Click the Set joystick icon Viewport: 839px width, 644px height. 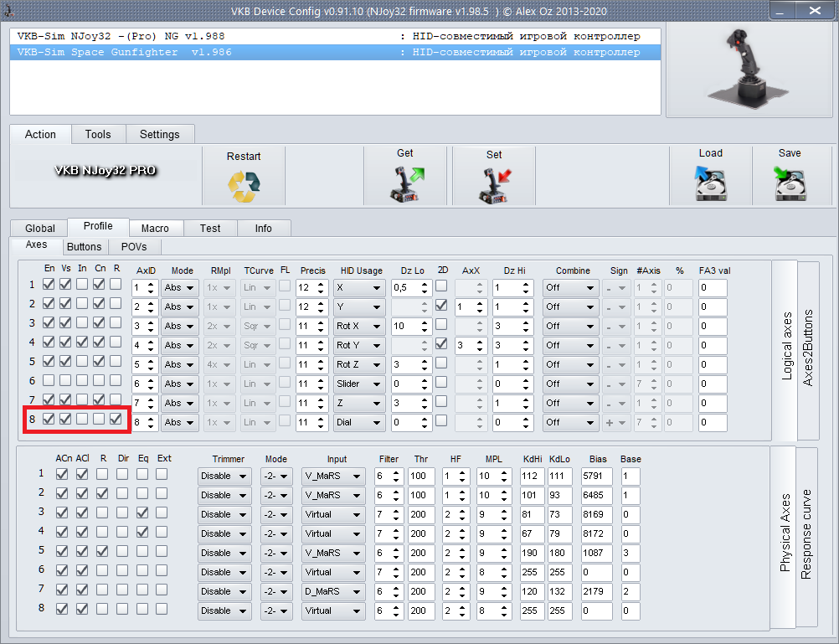(x=494, y=185)
